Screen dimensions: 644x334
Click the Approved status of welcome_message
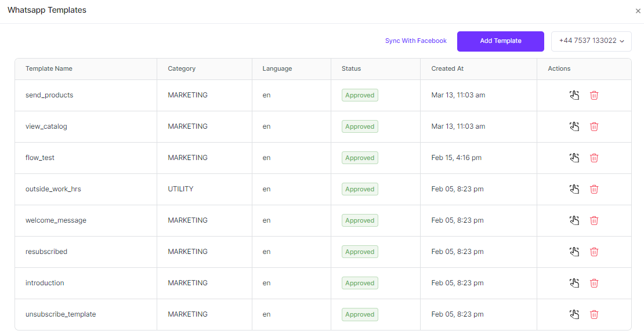point(360,220)
